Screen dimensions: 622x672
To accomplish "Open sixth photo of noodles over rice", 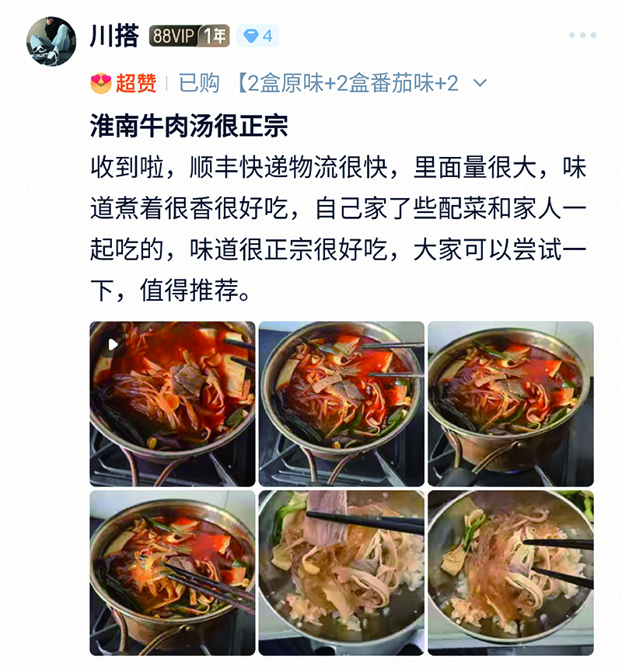I will [x=511, y=573].
